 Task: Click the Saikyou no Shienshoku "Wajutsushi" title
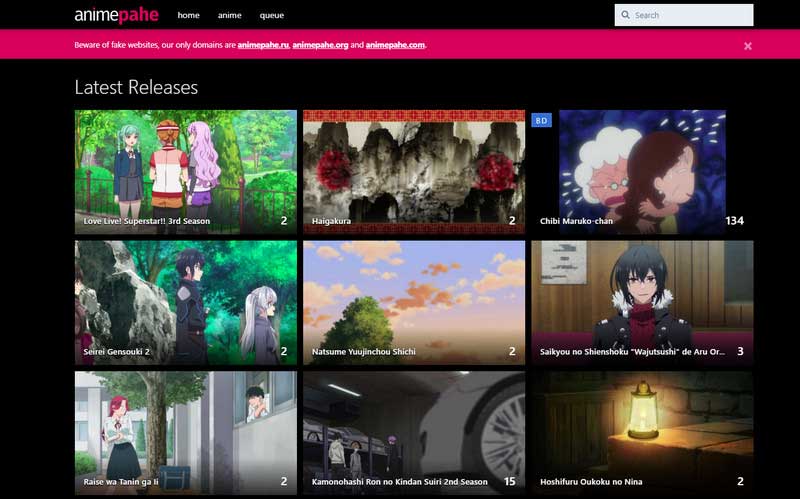tap(633, 352)
